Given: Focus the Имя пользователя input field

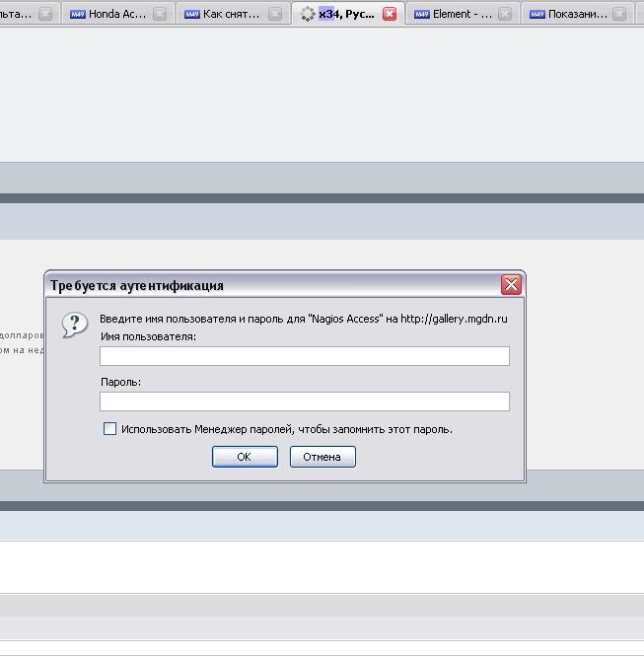Looking at the screenshot, I should point(304,356).
